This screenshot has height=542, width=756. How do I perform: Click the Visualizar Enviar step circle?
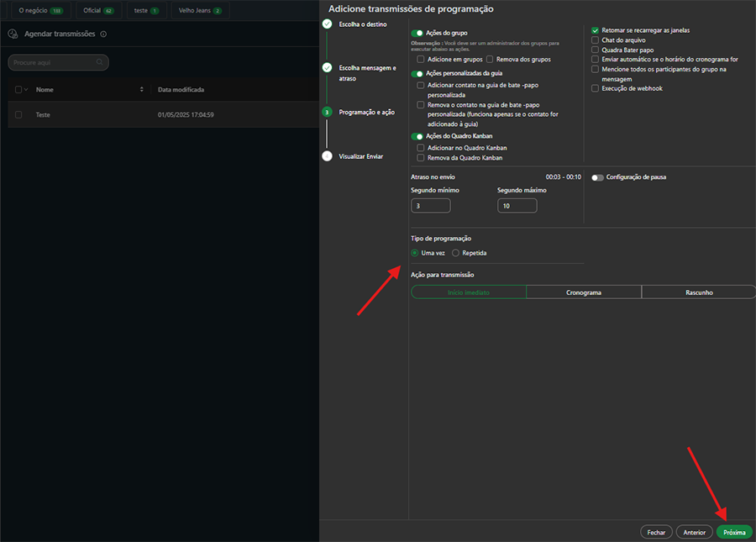pos(327,155)
